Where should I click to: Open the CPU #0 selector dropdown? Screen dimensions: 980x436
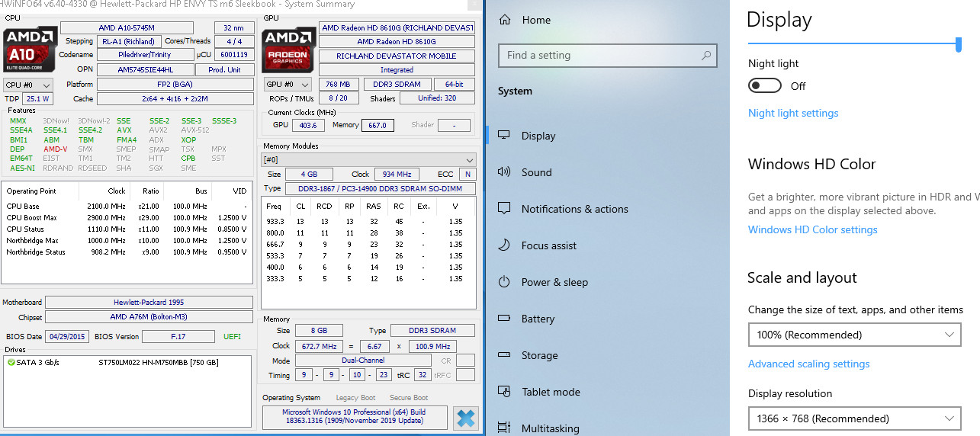click(28, 85)
